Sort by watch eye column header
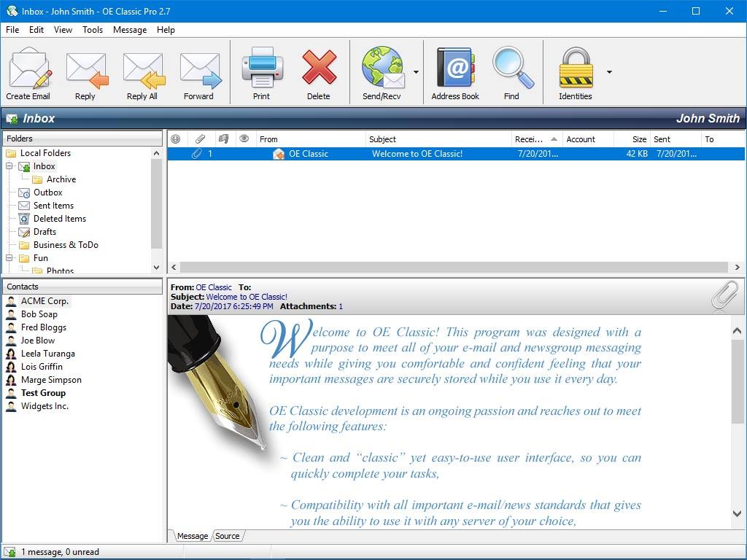 (244, 139)
